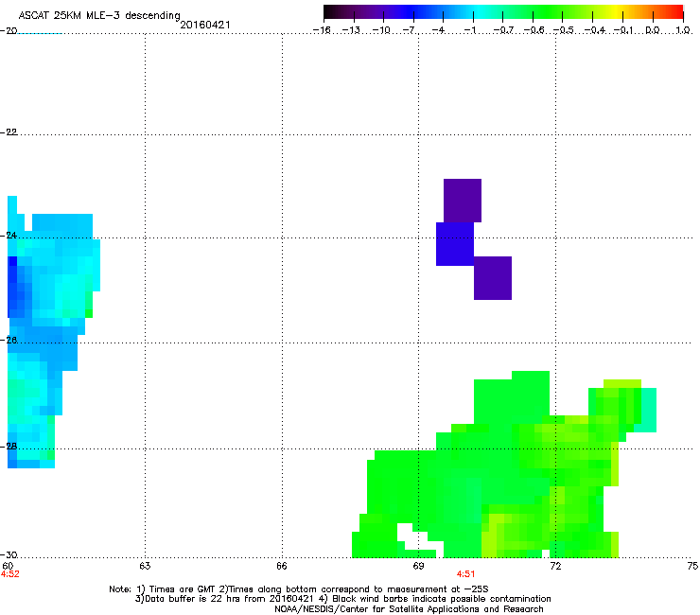Click the bright blue data square on the 24S line
The height and width of the screenshot is (615, 700).
(x=455, y=244)
